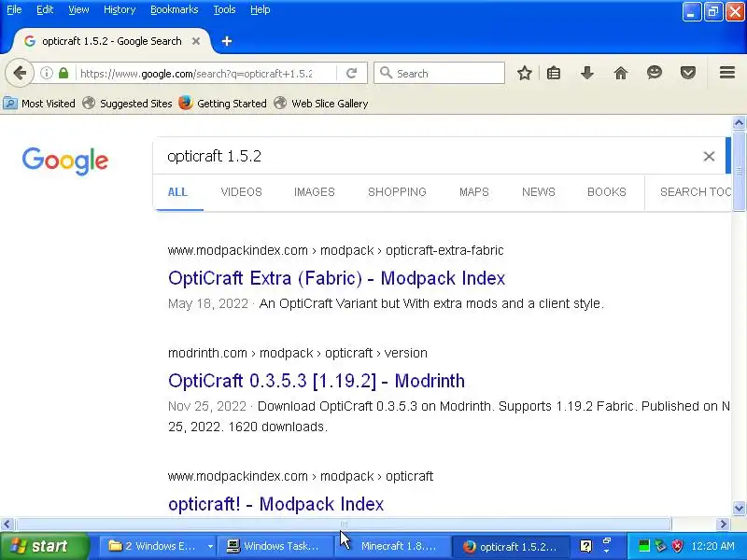Open Getting Started bookmark
The image size is (747, 560).
(223, 104)
